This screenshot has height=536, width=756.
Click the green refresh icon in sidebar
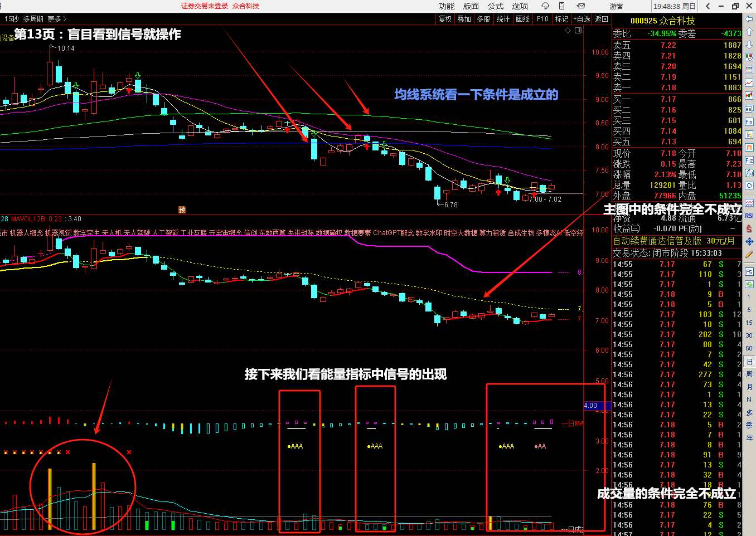pos(749,284)
